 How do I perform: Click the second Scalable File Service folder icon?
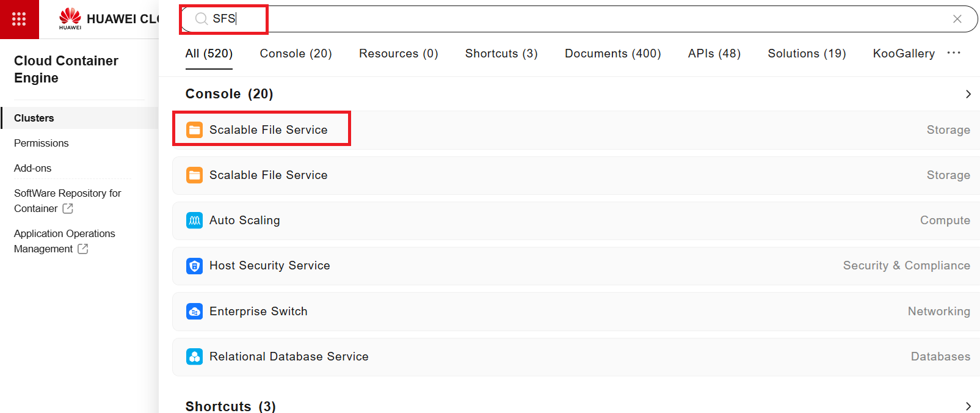(x=194, y=175)
